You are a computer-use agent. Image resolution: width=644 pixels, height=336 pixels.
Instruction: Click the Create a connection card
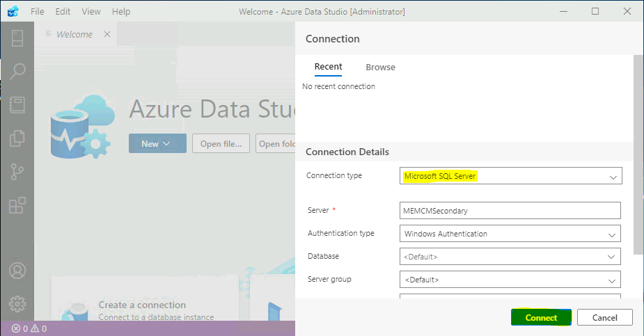(144, 298)
